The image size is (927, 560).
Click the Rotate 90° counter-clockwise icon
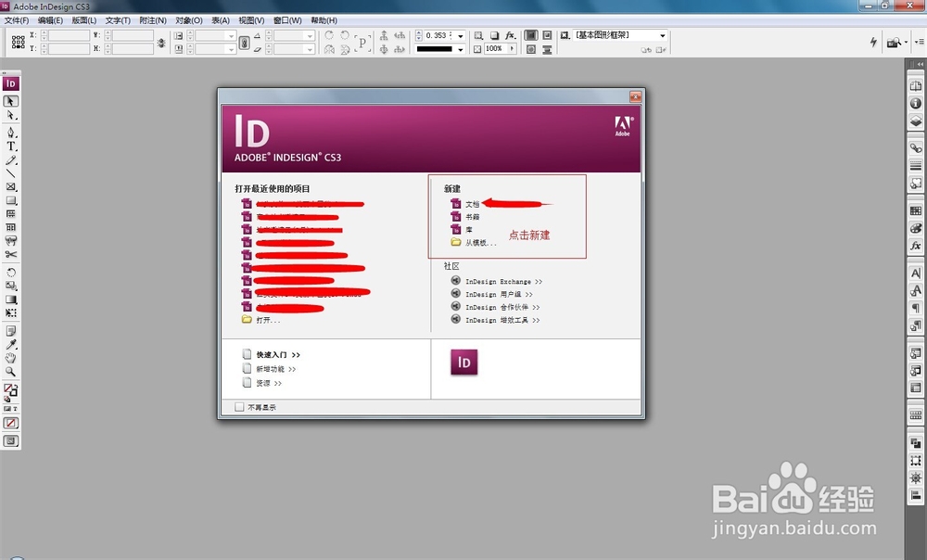tap(345, 35)
